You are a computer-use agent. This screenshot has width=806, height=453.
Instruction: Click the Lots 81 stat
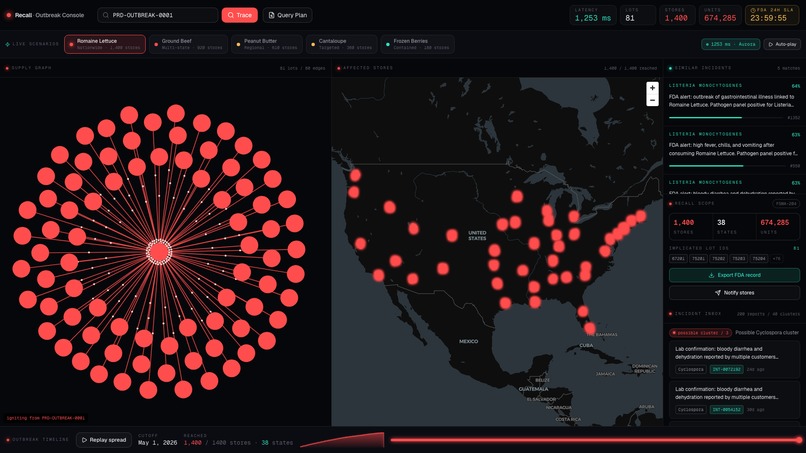[638, 15]
